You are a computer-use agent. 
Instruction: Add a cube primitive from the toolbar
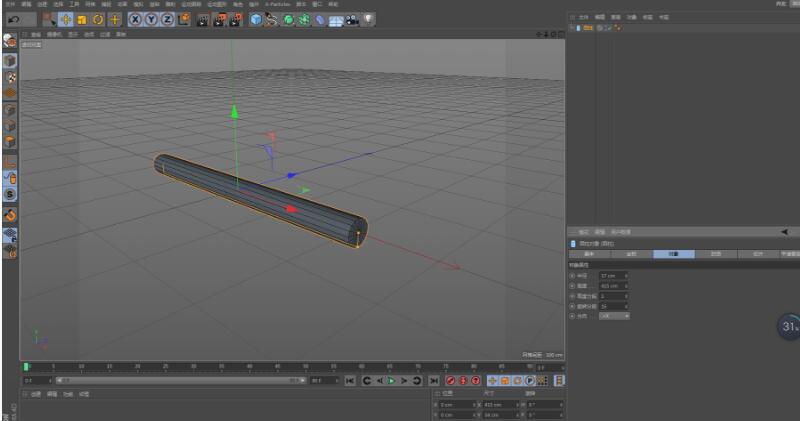click(255, 19)
